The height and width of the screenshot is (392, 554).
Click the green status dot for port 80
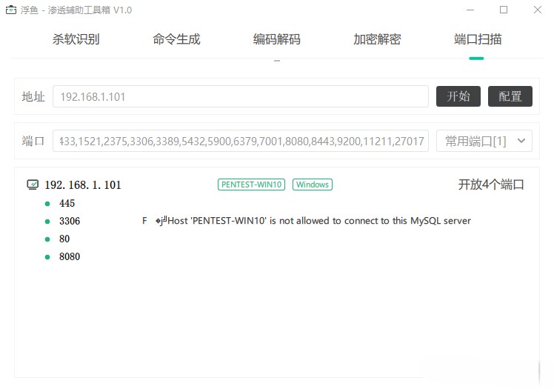[47, 239]
